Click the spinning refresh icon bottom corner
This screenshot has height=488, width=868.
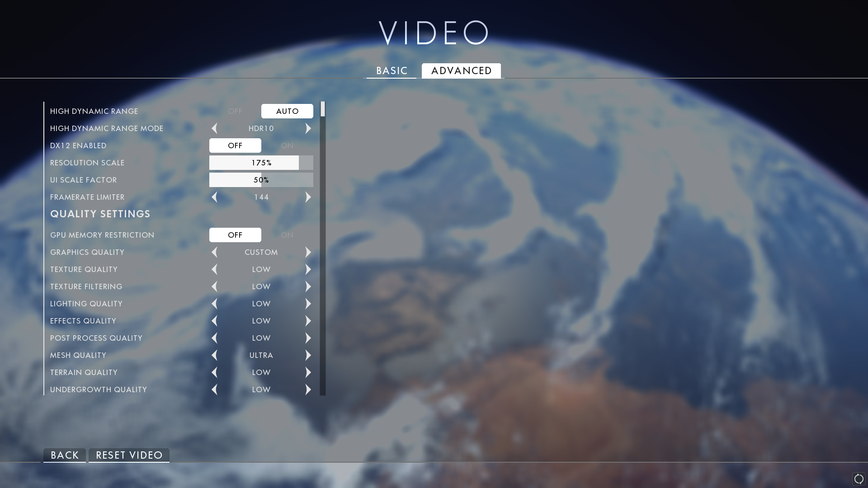tap(859, 479)
